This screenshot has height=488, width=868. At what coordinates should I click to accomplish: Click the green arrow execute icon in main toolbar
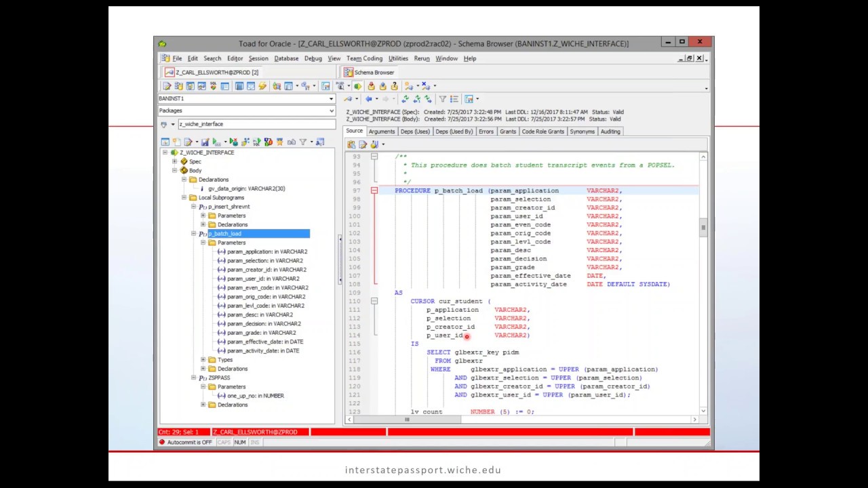tap(358, 86)
